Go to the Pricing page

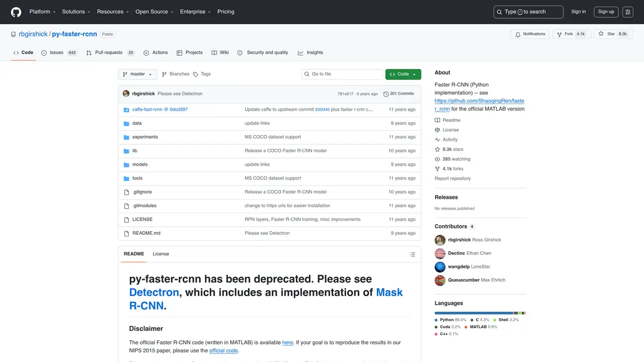click(x=226, y=12)
